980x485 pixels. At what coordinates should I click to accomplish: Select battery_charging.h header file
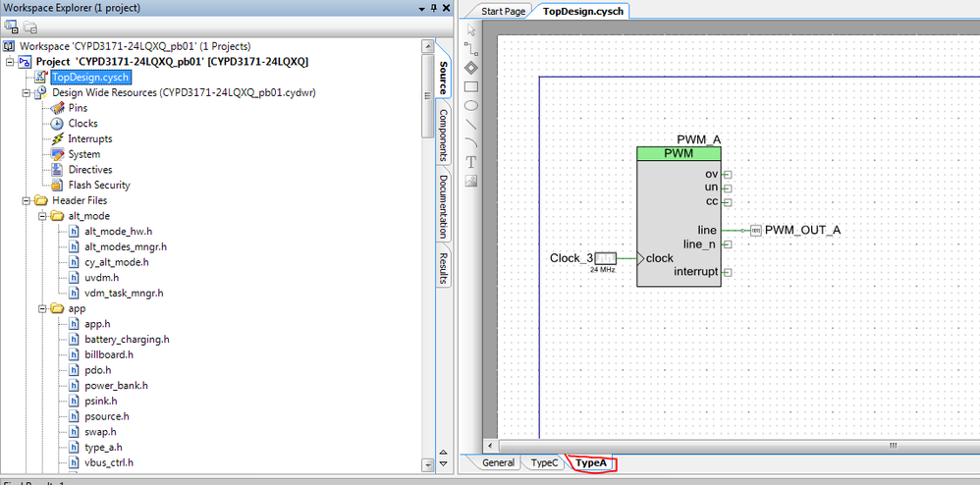[x=127, y=339]
